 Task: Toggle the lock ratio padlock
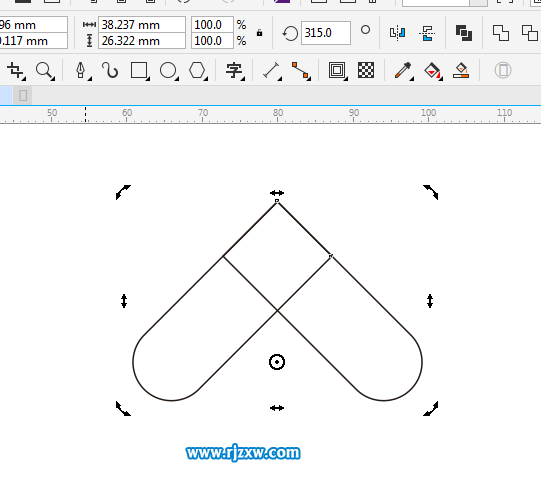(259, 33)
